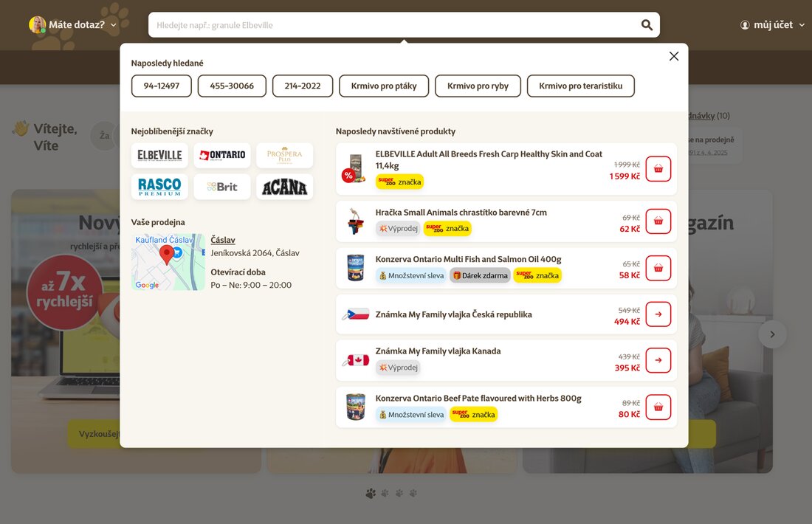
Task: Select the Elbeville brand logo
Action: [159, 155]
